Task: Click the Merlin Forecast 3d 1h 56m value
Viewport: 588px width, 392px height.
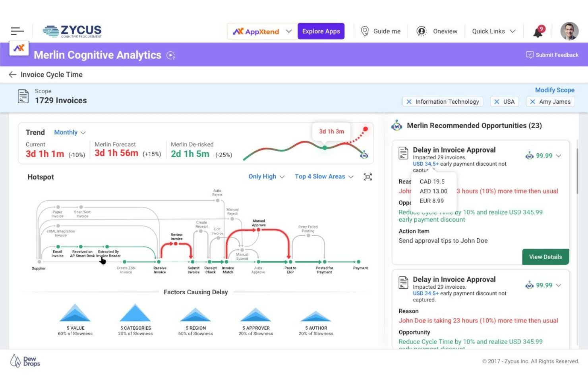Action: pyautogui.click(x=116, y=153)
